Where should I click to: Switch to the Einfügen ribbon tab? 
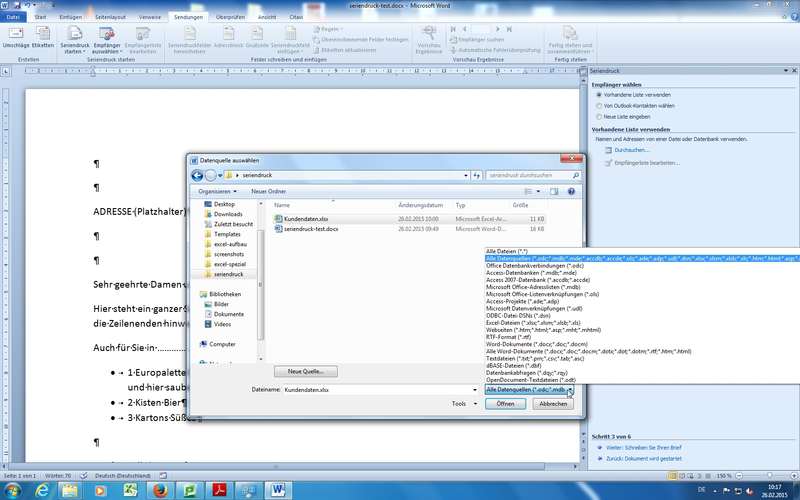71,17
